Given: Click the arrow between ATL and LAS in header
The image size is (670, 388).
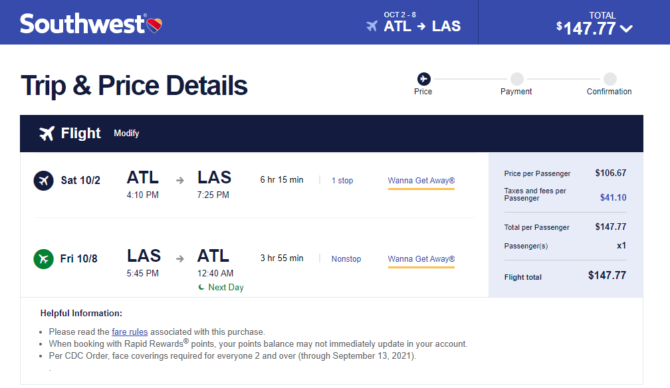Looking at the screenshot, I should (x=421, y=26).
